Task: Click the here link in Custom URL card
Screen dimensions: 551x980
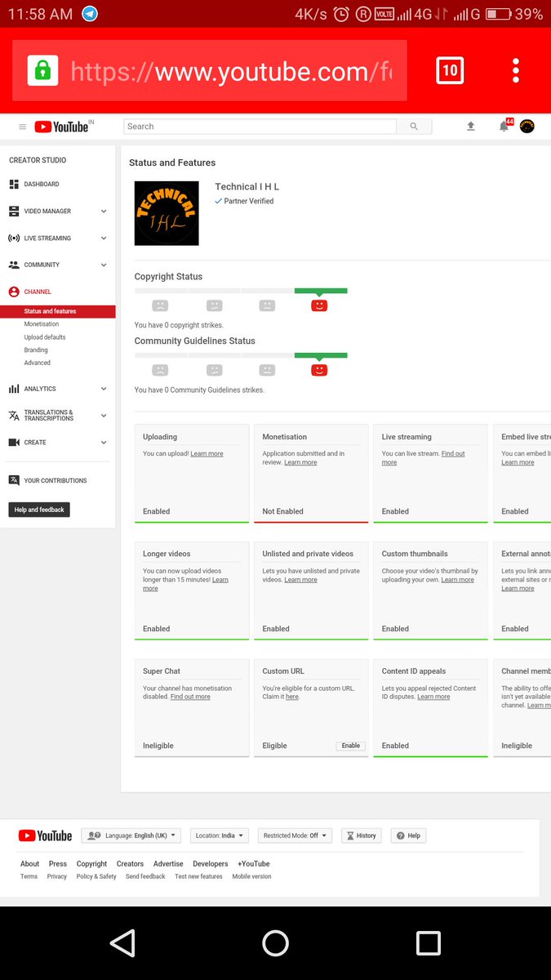Action: [x=292, y=697]
